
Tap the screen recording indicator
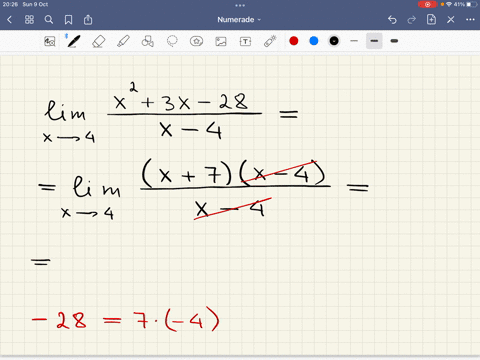tap(427, 4)
